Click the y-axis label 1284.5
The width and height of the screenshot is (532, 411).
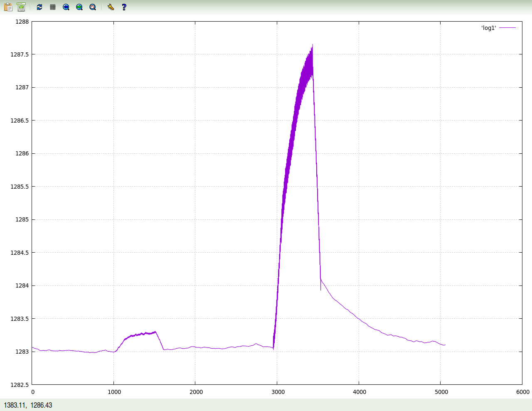tap(20, 253)
